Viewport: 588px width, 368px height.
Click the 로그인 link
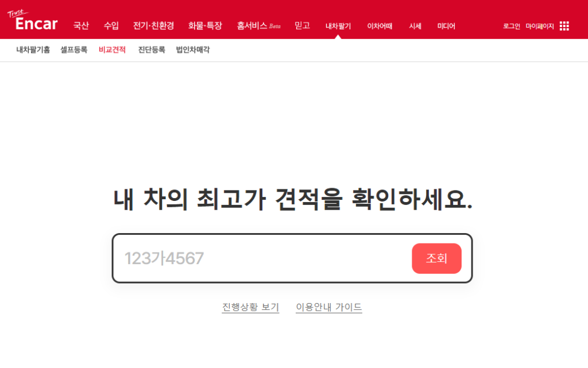[512, 26]
